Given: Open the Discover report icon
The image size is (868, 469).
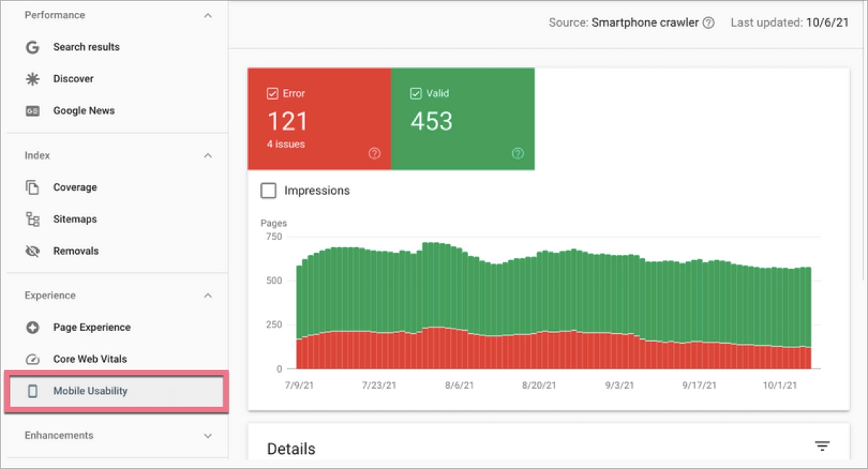Looking at the screenshot, I should [x=32, y=78].
